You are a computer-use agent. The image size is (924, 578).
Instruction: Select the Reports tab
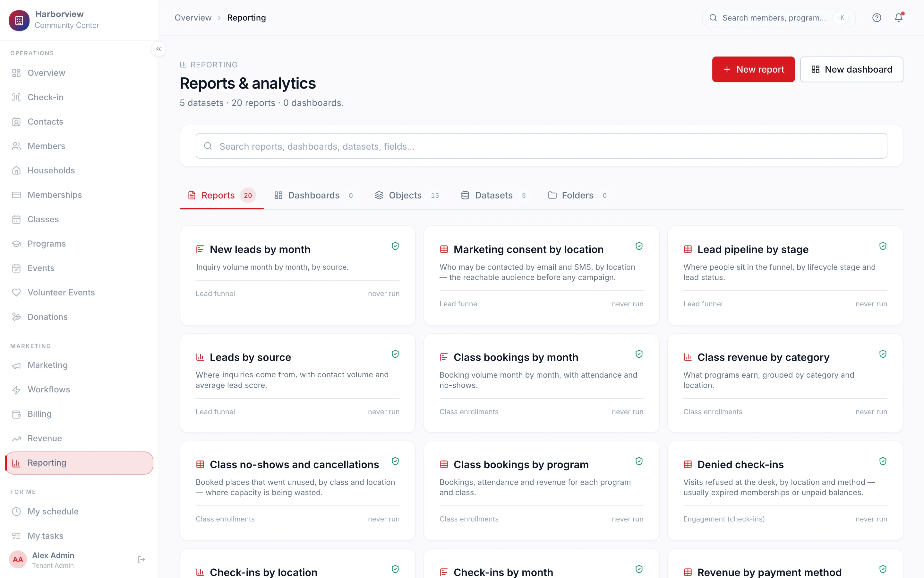tap(222, 195)
